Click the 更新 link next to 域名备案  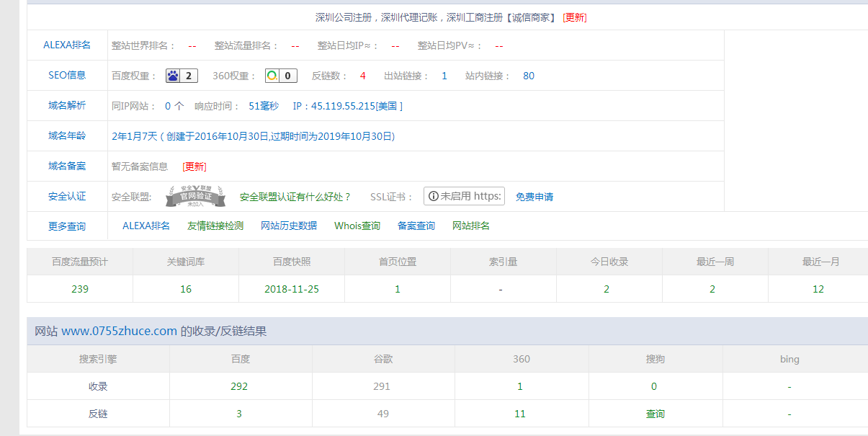tap(194, 166)
